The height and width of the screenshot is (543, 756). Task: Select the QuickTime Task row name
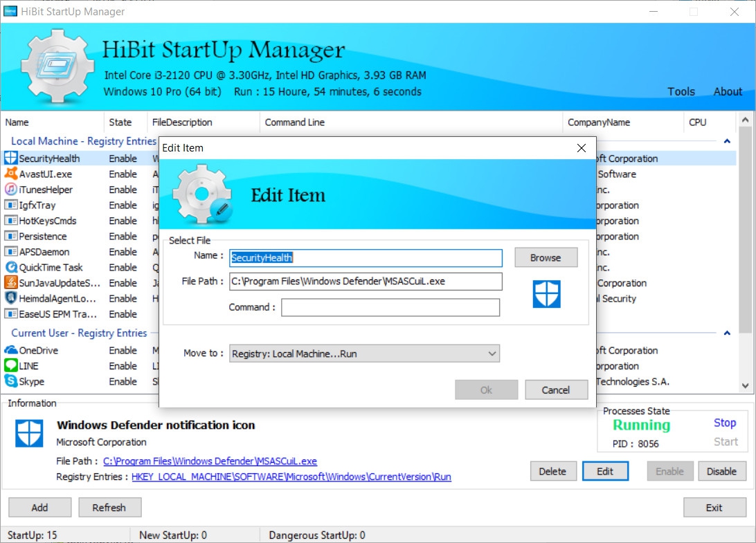(51, 268)
